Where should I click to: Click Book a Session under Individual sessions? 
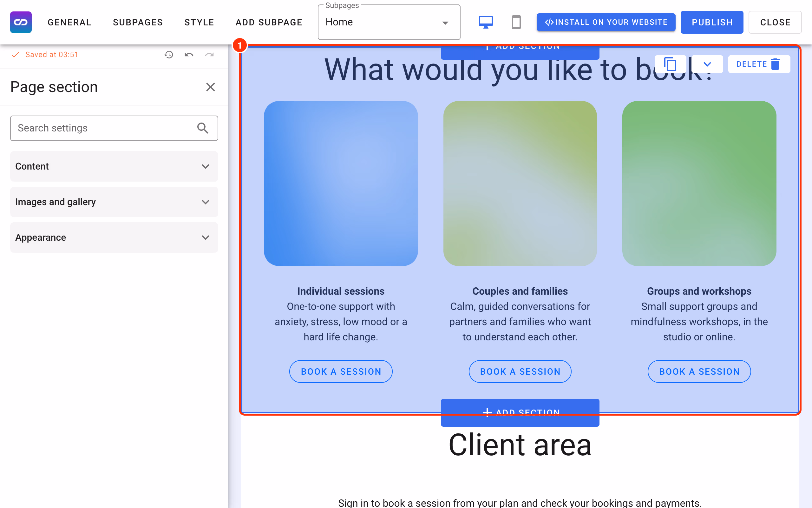point(341,371)
